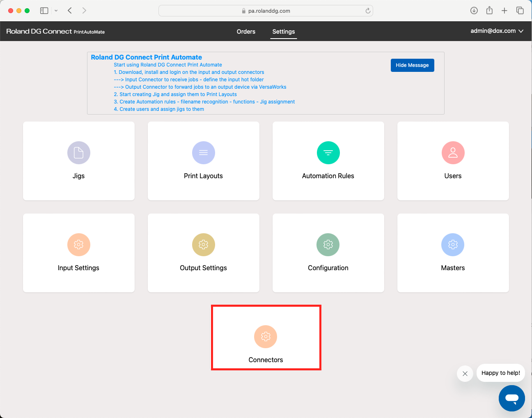The width and height of the screenshot is (532, 418).
Task: Click the Automation Rules label
Action: 328,176
